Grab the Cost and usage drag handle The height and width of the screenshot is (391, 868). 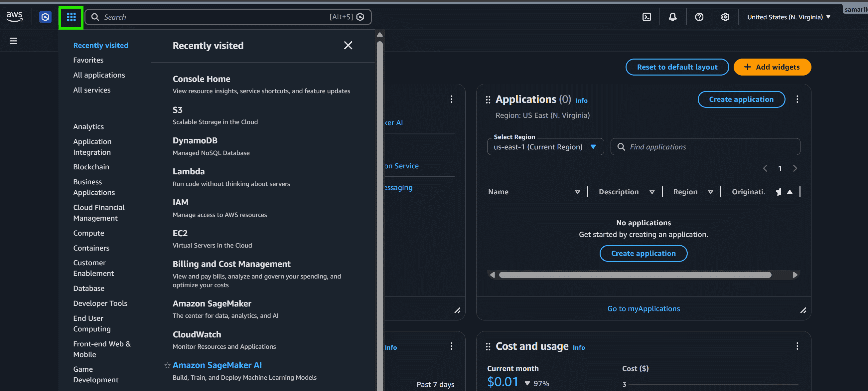[488, 347]
